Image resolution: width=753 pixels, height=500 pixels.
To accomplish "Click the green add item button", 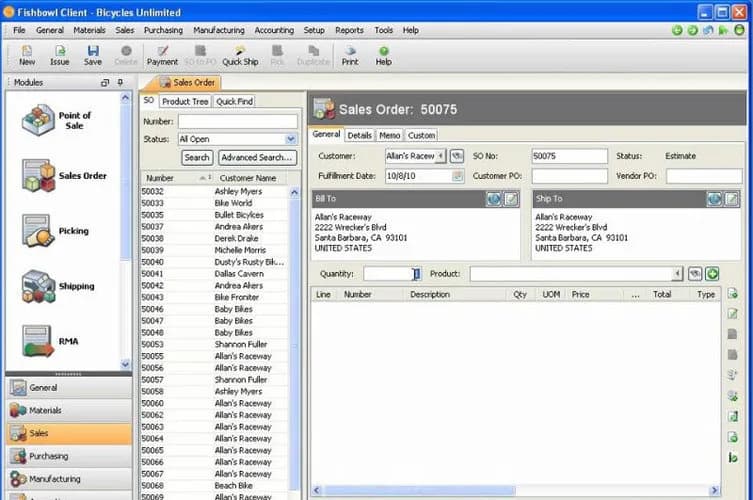I will click(x=712, y=274).
